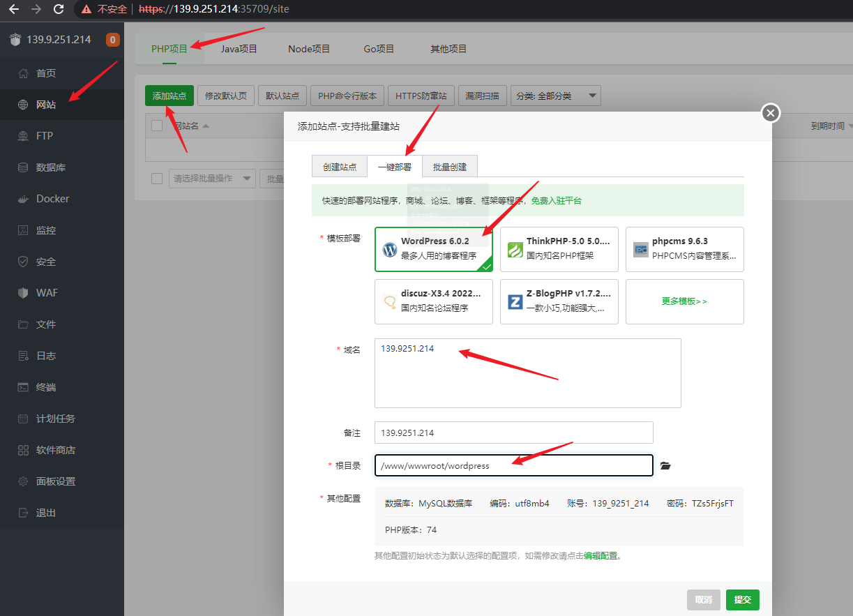Switch to Go项目 tab
The height and width of the screenshot is (616, 853).
(x=379, y=49)
